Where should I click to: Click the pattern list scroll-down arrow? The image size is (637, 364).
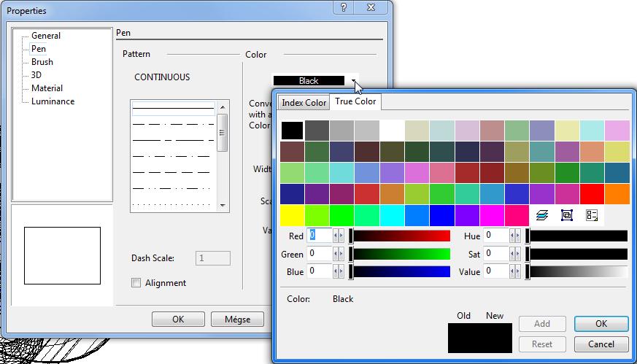tap(223, 206)
